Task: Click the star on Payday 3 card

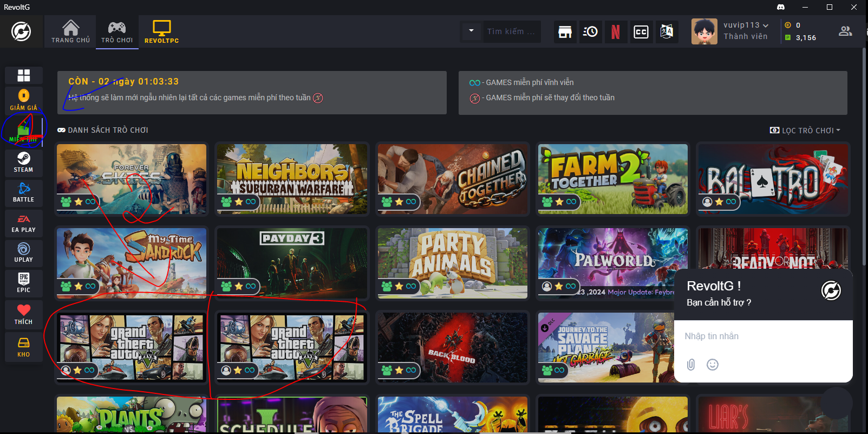Action: pos(239,286)
